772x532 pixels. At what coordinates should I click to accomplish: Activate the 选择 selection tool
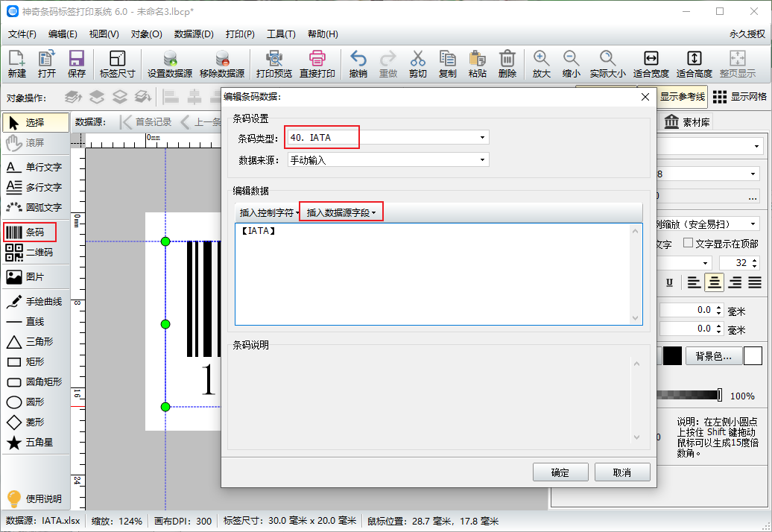tap(36, 122)
